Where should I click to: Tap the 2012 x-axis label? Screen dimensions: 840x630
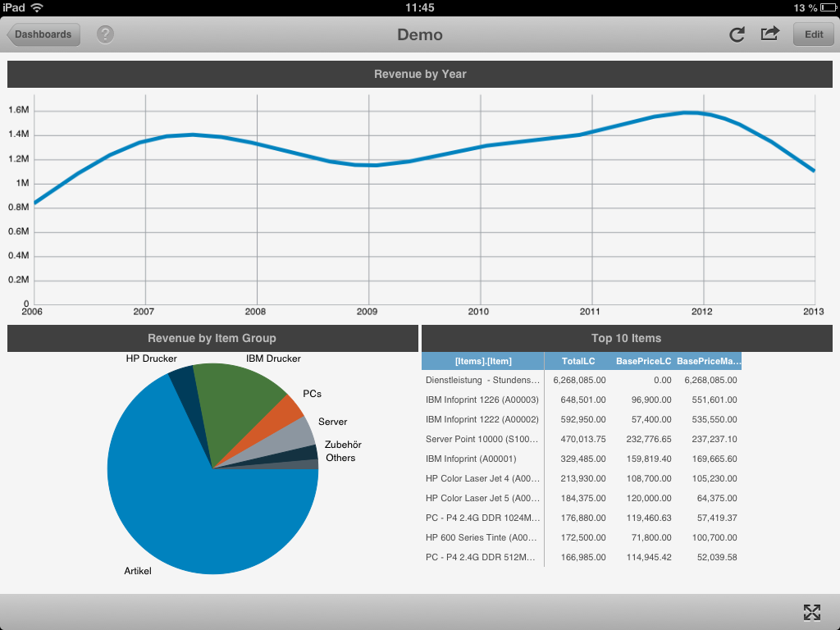(702, 312)
